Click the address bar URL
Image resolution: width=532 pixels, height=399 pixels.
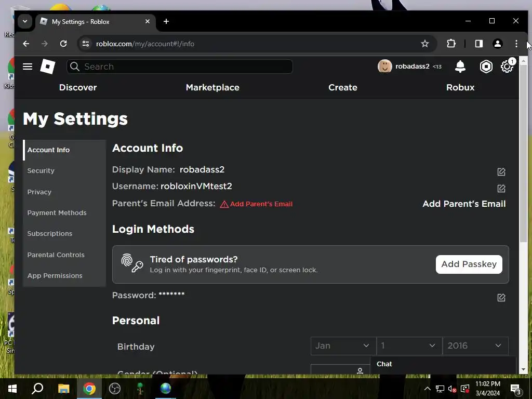(145, 44)
